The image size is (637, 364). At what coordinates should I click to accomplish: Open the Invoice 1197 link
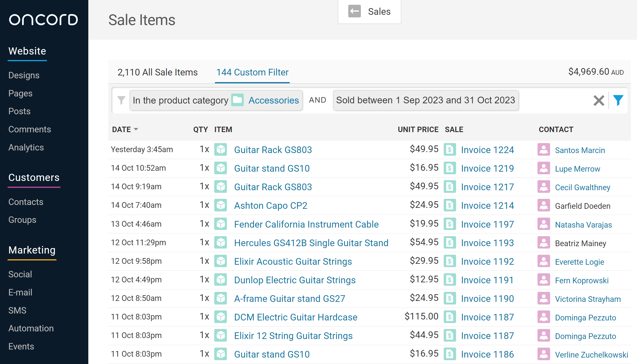tap(487, 224)
